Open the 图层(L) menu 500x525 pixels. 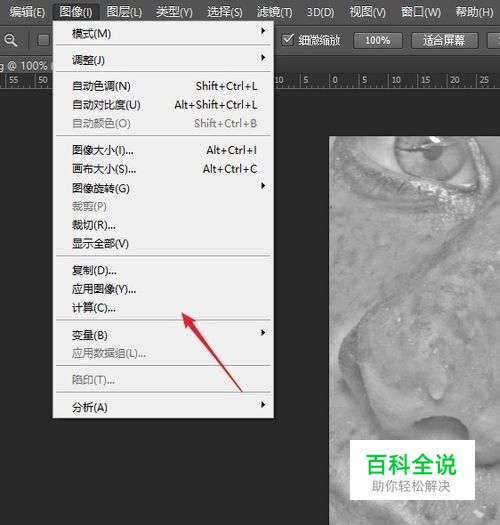point(124,12)
